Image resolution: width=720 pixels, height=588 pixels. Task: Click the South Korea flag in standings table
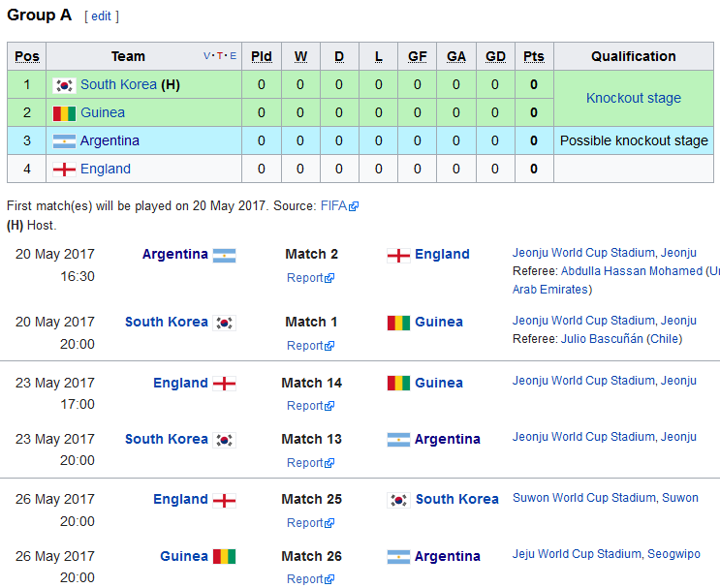[65, 85]
